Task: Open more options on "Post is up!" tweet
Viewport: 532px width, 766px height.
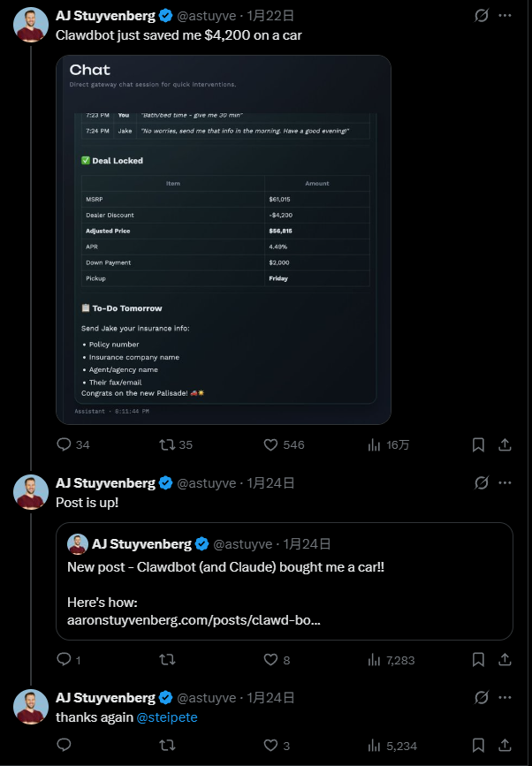Action: [x=505, y=483]
